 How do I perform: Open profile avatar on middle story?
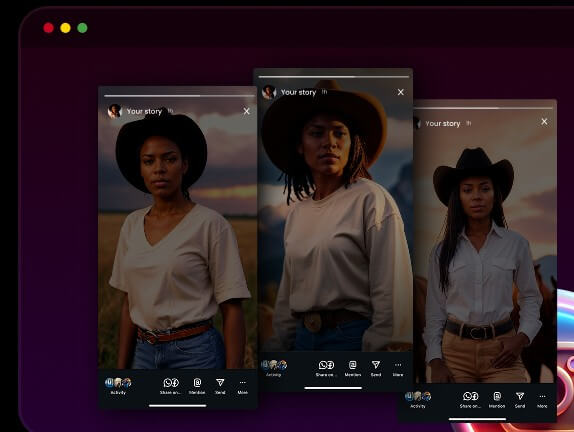click(269, 92)
